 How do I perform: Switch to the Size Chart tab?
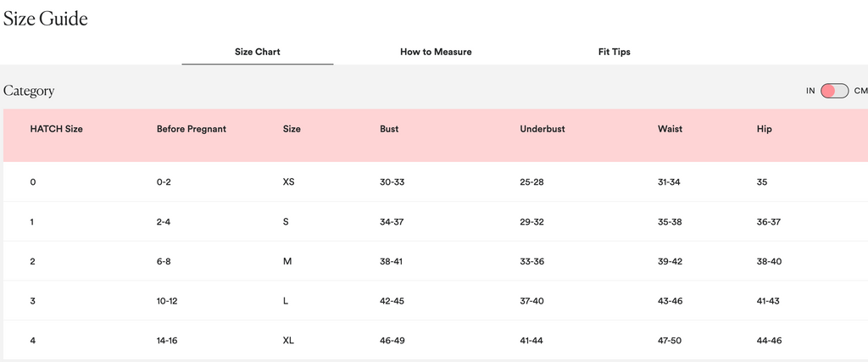[x=257, y=52]
